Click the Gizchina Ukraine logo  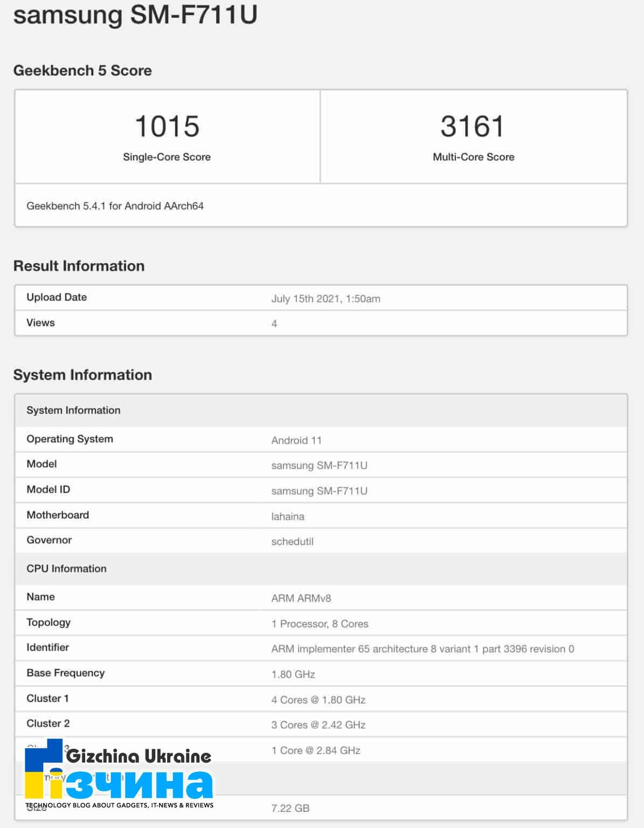tap(137, 756)
